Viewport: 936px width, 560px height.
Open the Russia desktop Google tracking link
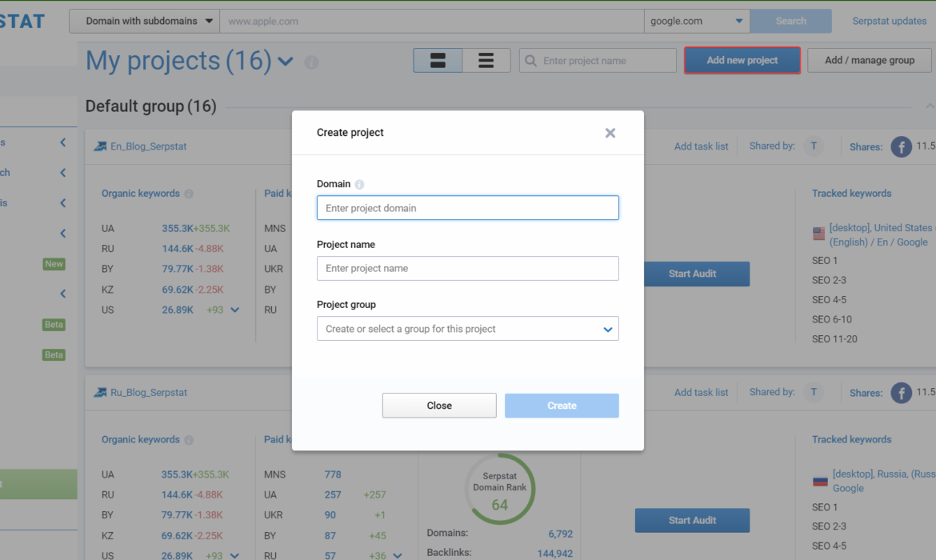point(884,481)
